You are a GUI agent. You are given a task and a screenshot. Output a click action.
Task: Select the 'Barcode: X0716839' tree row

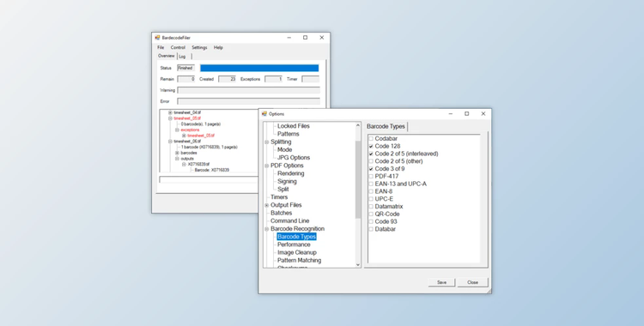tap(212, 170)
